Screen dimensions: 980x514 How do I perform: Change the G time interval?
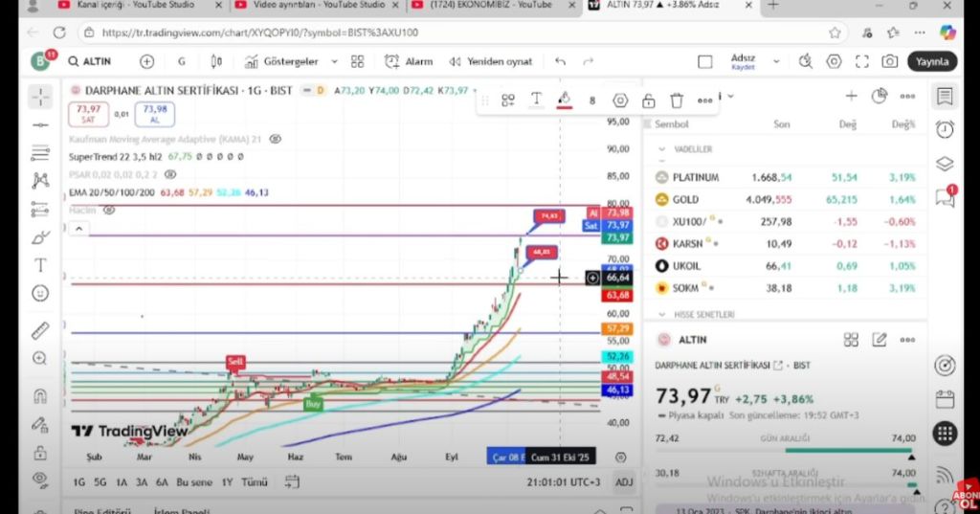(181, 61)
